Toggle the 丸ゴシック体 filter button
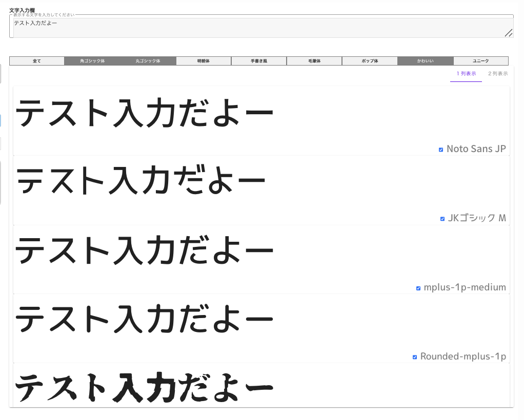 pos(148,61)
